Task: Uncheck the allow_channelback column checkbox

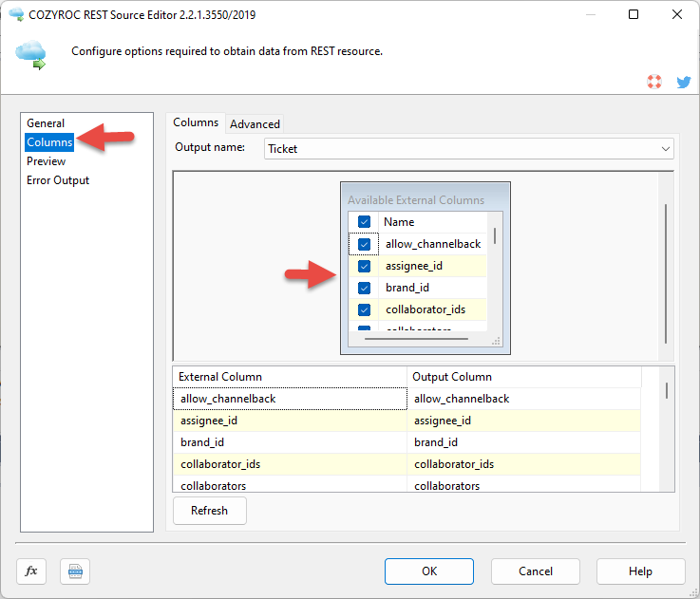Action: (364, 244)
